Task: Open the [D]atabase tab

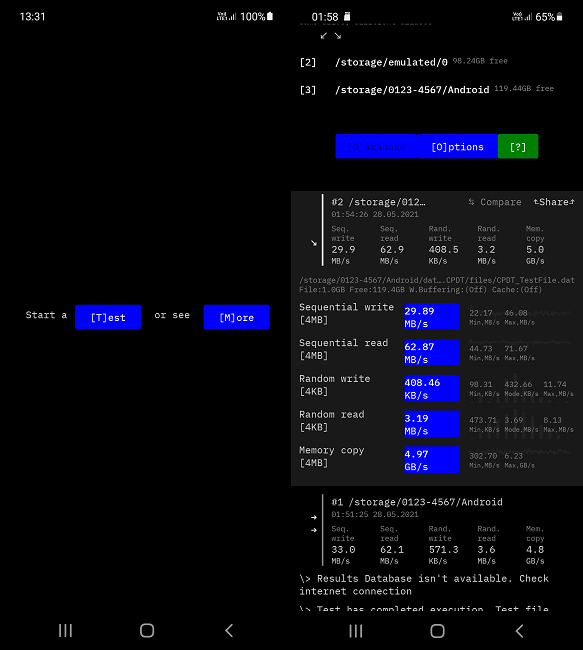Action: click(376, 146)
